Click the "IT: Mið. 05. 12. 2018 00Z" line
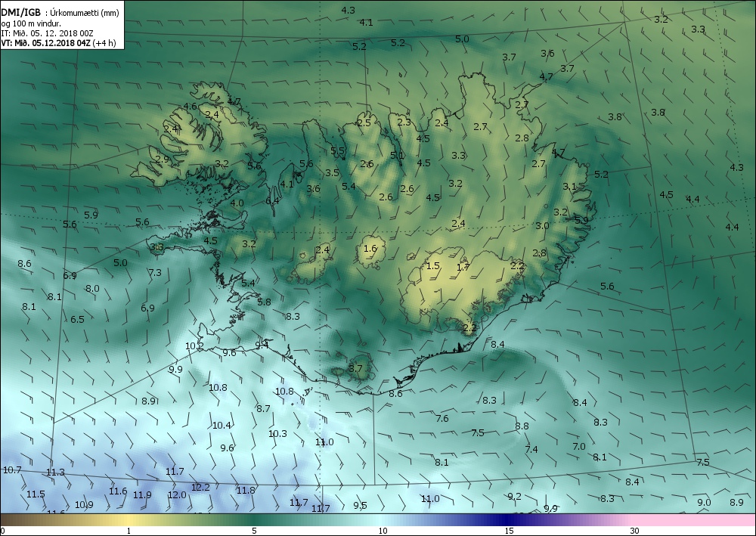Viewport: 756px width, 536px height. (x=47, y=33)
